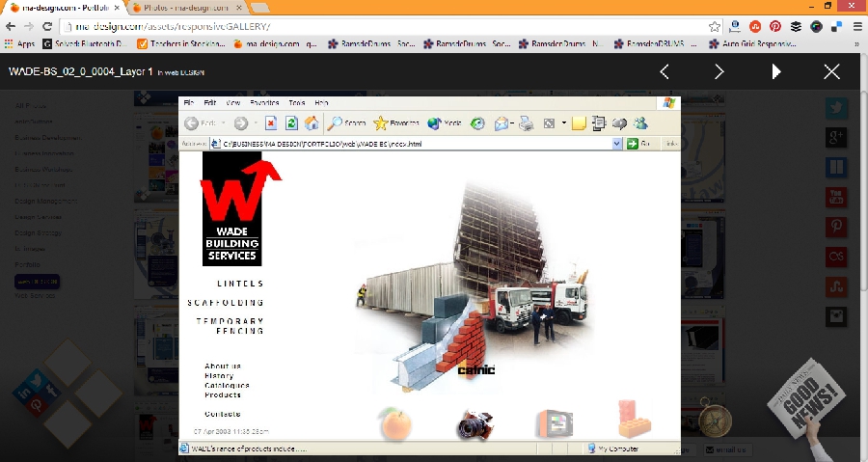Close the Photos - ma-design.com tab
The width and height of the screenshot is (868, 462).
point(238,8)
